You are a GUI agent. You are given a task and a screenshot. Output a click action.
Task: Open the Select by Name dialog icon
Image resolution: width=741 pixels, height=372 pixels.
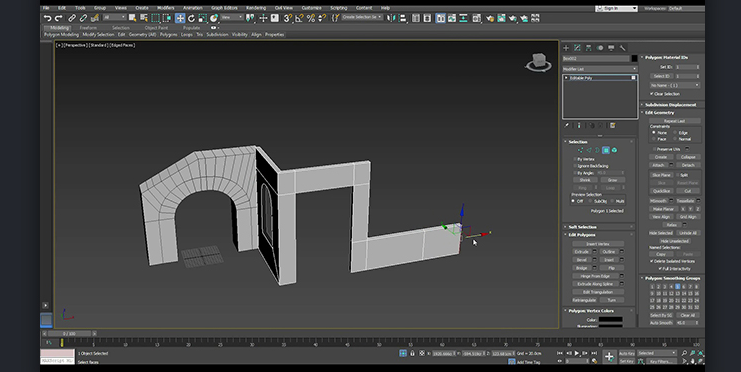[144, 18]
